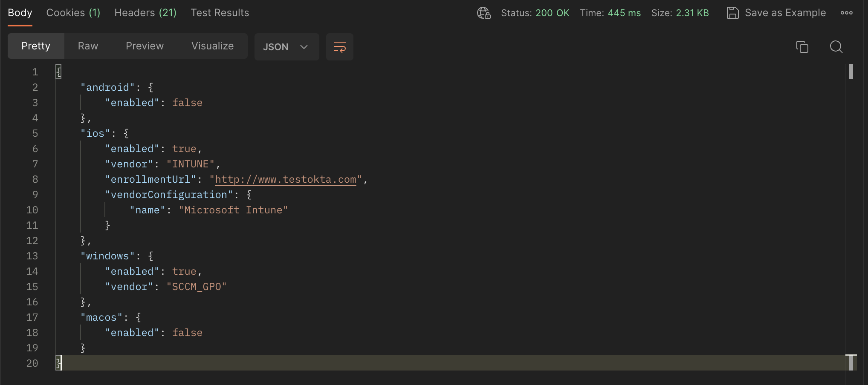Viewport: 868px width, 385px height.
Task: Switch to the Body tab
Action: (20, 13)
